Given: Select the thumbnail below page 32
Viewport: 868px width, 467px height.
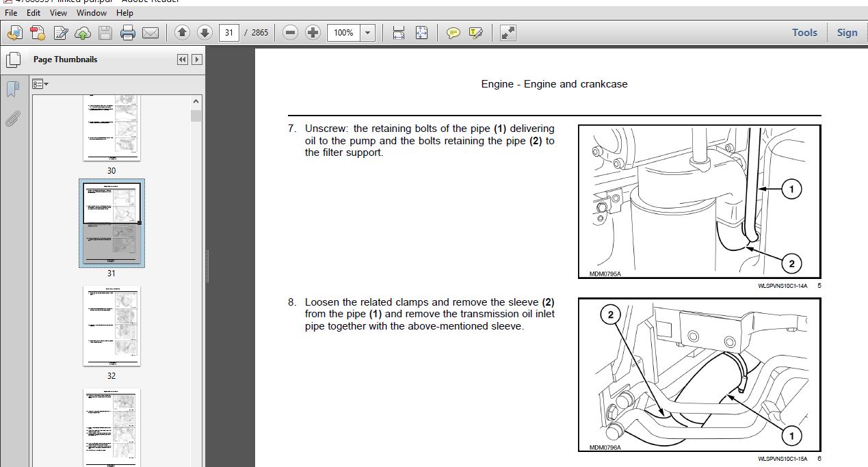Looking at the screenshot, I should 111,427.
